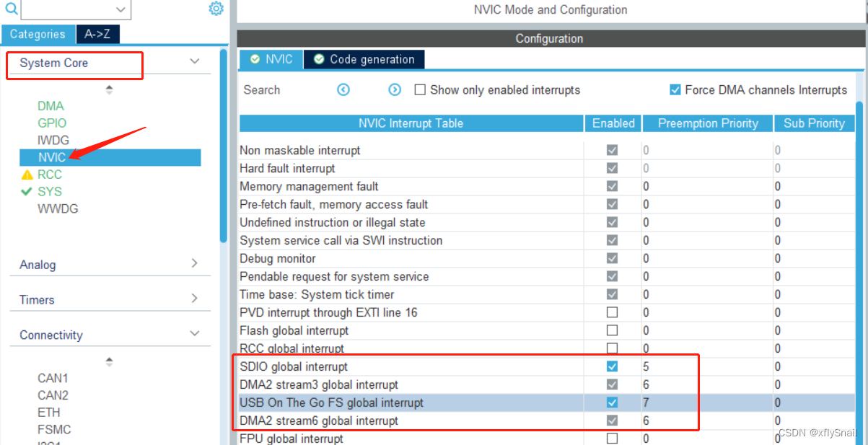Open the Code generation tab
The width and height of the screenshot is (868, 445).
pyautogui.click(x=364, y=59)
